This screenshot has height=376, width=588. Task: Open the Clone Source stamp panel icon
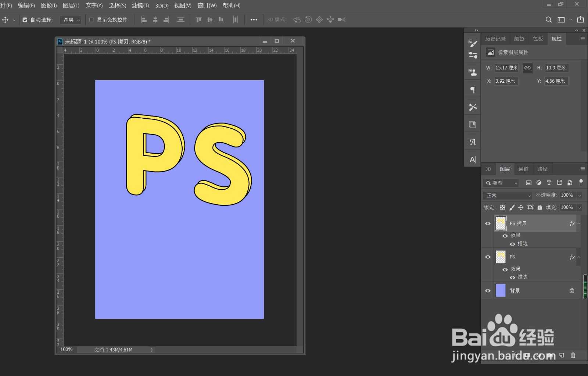click(x=473, y=72)
